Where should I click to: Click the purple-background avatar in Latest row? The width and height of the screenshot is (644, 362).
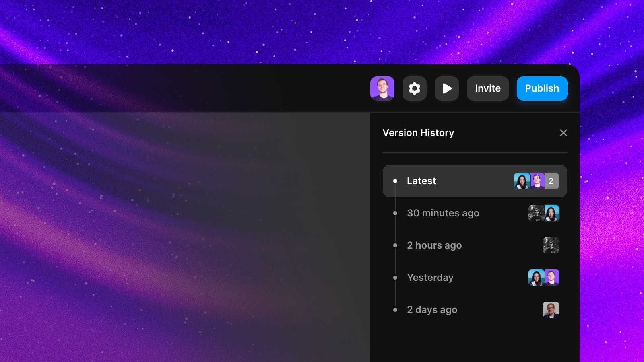coord(537,181)
